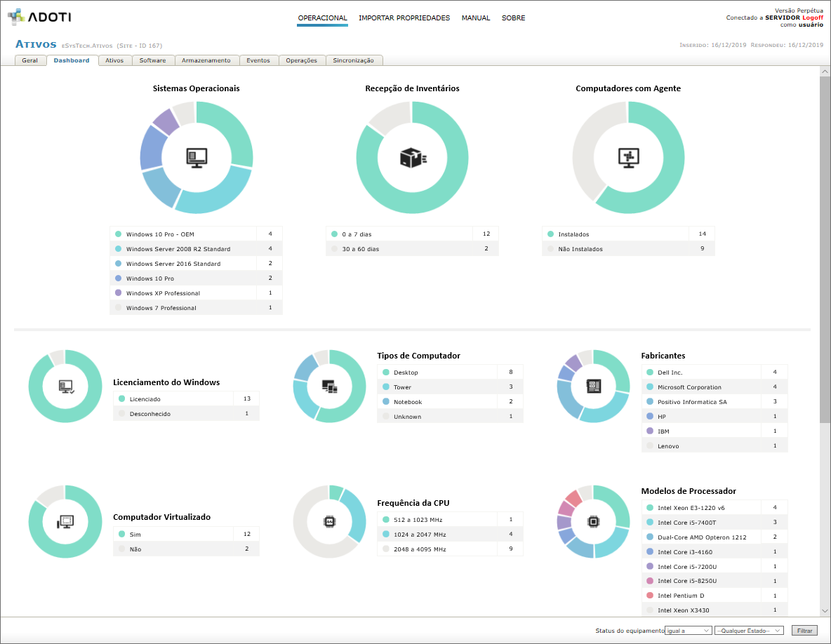Open the Software tab
Screen dimensions: 831x644
click(152, 60)
